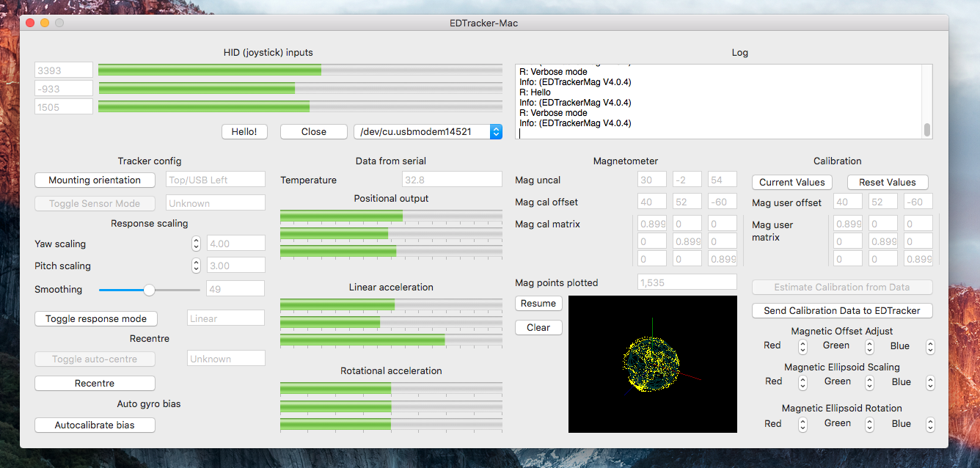Adjust the Yaw scaling stepper
Viewport: 980px width, 468px height.
196,244
